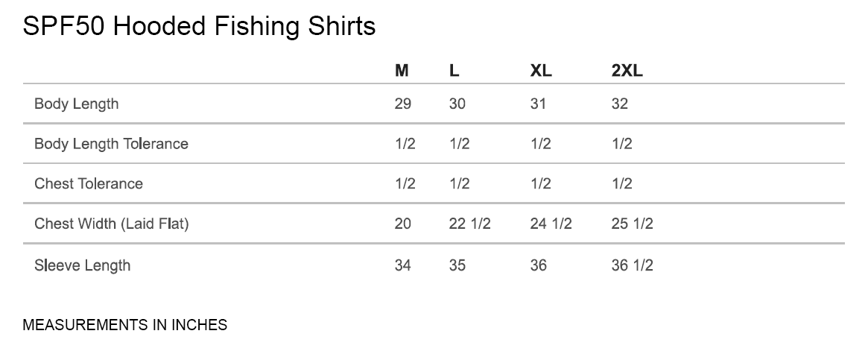
Task: Select the L size column header
Action: tap(454, 71)
